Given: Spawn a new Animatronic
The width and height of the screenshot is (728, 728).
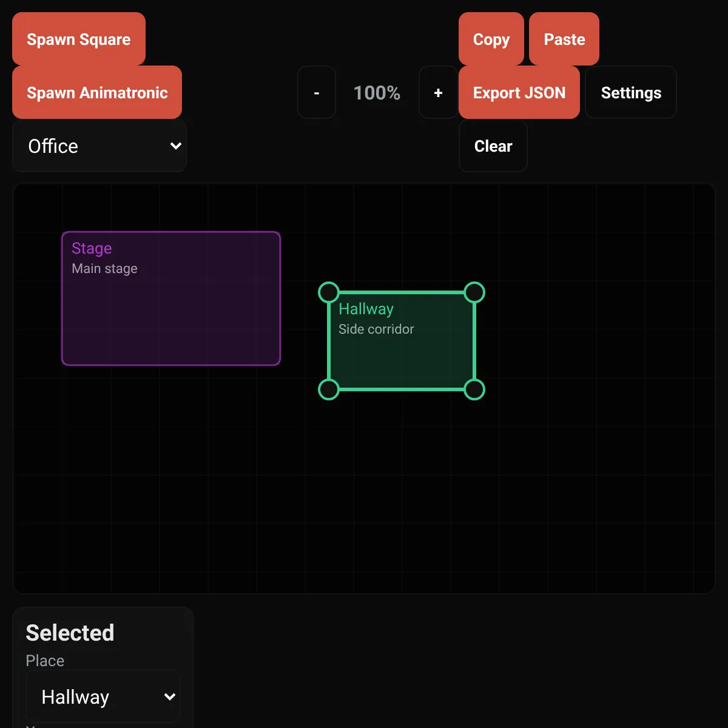Looking at the screenshot, I should (97, 92).
